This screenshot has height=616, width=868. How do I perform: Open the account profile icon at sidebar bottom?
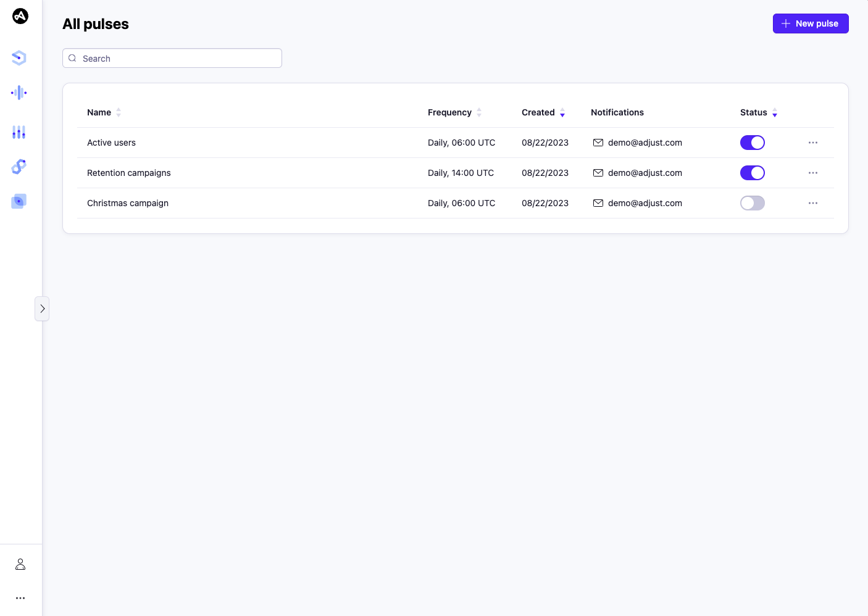(x=20, y=564)
